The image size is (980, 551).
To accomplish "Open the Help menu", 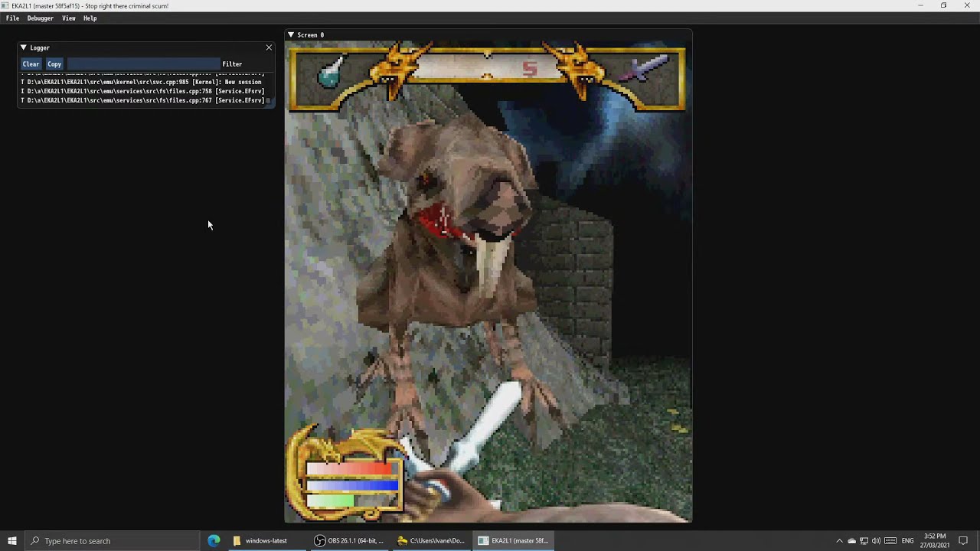I will [x=90, y=18].
